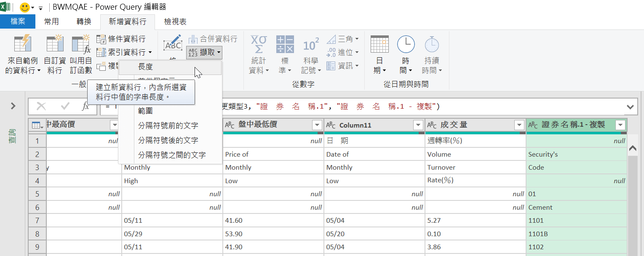
Task: Open the ABC format icon in the ribbon
Action: click(x=173, y=44)
